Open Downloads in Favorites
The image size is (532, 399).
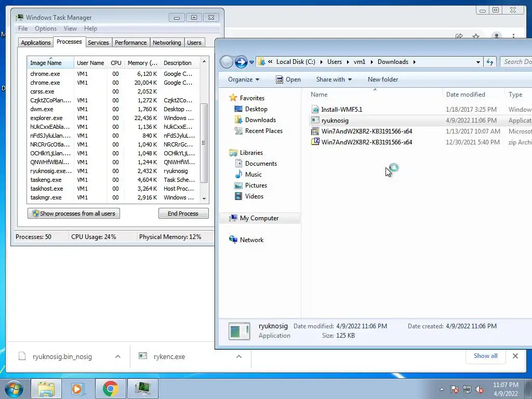[x=260, y=120]
